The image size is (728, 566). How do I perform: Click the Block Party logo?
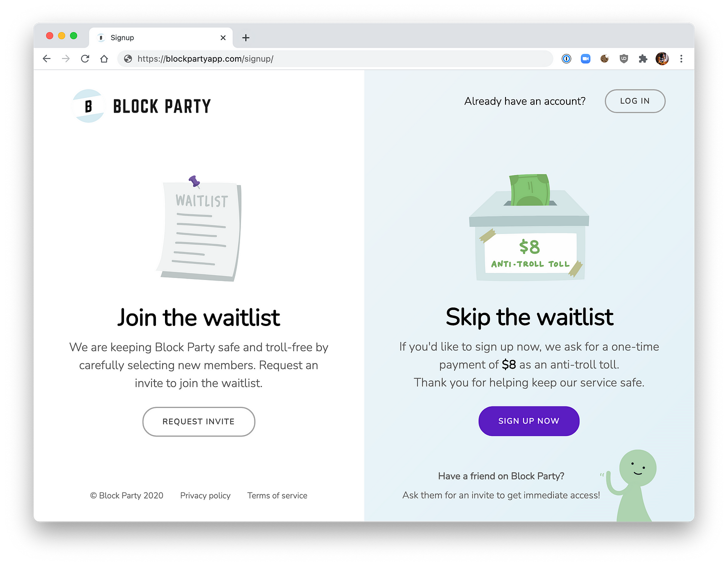point(142,106)
